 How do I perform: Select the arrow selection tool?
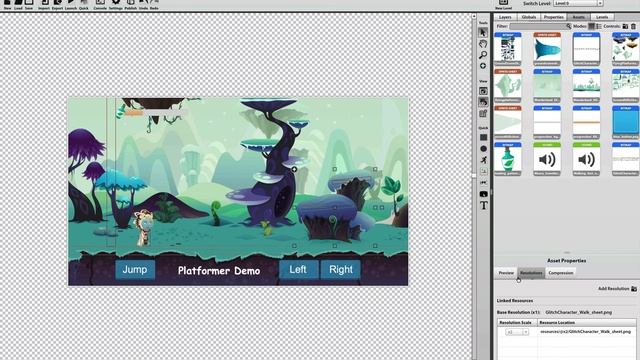click(x=483, y=33)
